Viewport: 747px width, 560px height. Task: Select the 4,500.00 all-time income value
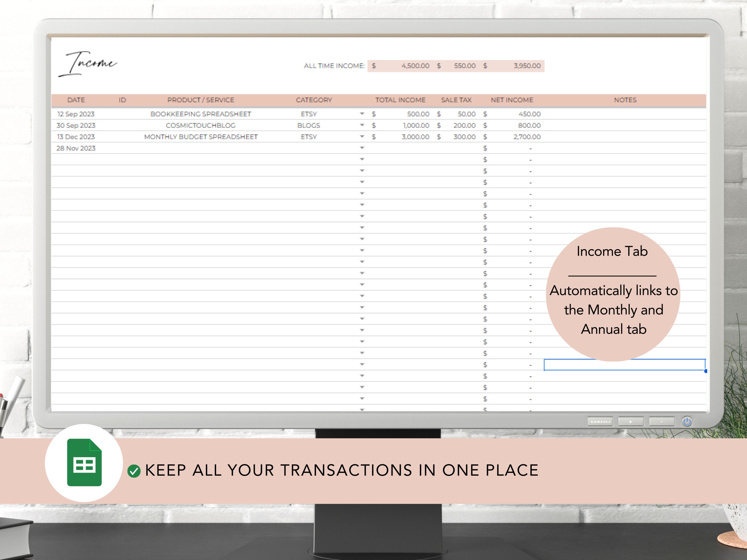416,66
